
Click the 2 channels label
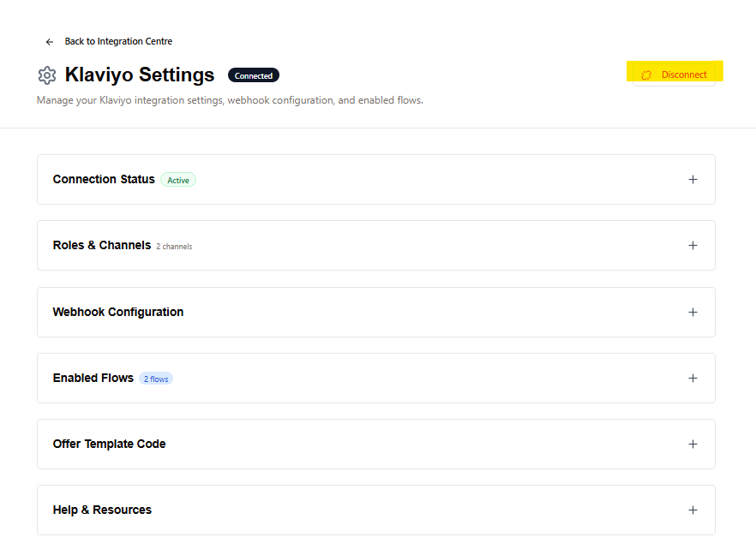tap(174, 247)
